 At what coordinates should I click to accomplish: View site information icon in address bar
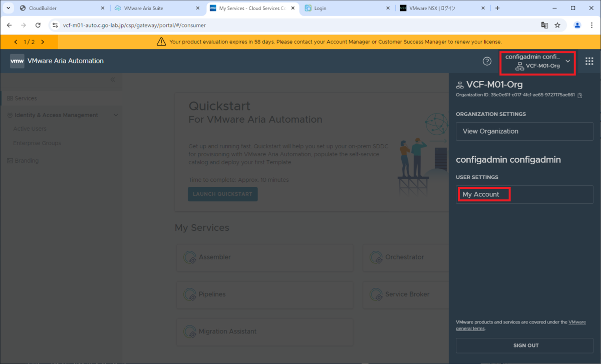55,25
